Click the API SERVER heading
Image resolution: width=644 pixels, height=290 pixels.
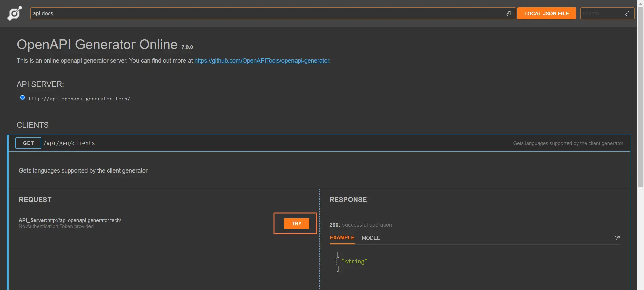coord(40,84)
